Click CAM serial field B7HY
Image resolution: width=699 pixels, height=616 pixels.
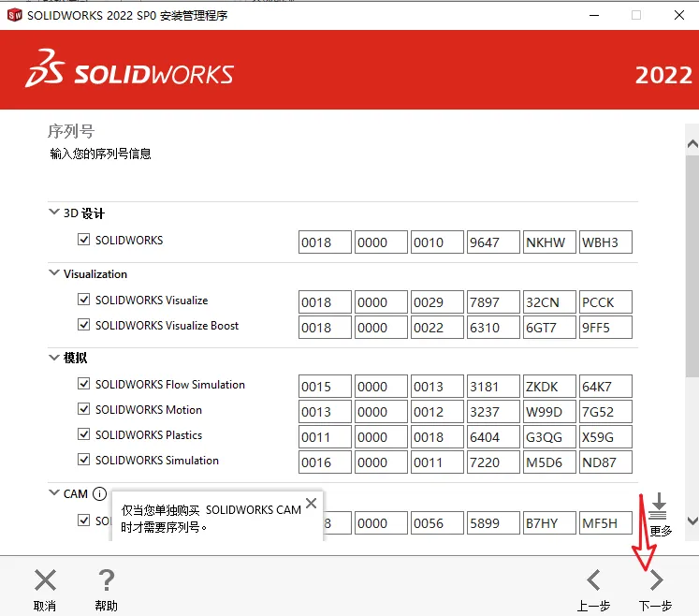549,522
